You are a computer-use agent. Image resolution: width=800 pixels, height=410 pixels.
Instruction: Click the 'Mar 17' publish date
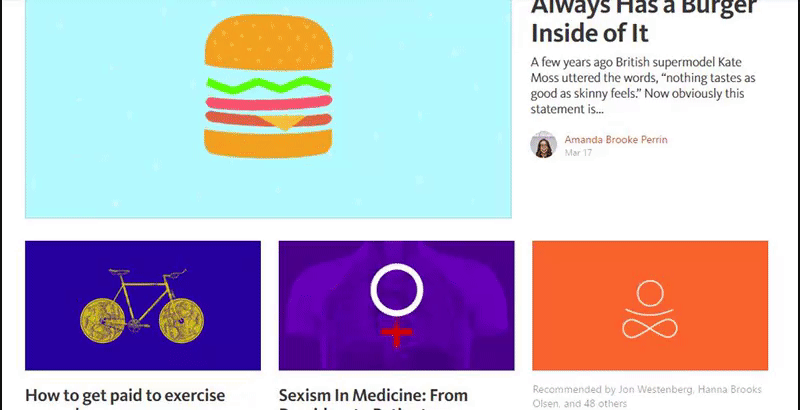click(578, 152)
